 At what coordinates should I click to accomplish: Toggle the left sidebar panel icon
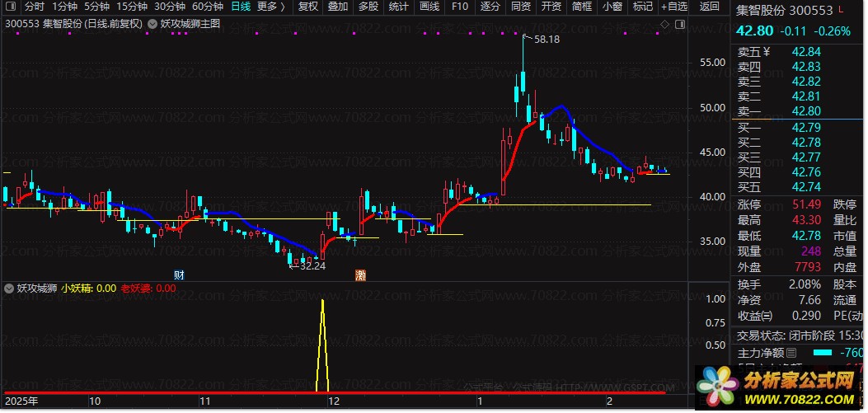point(10,7)
